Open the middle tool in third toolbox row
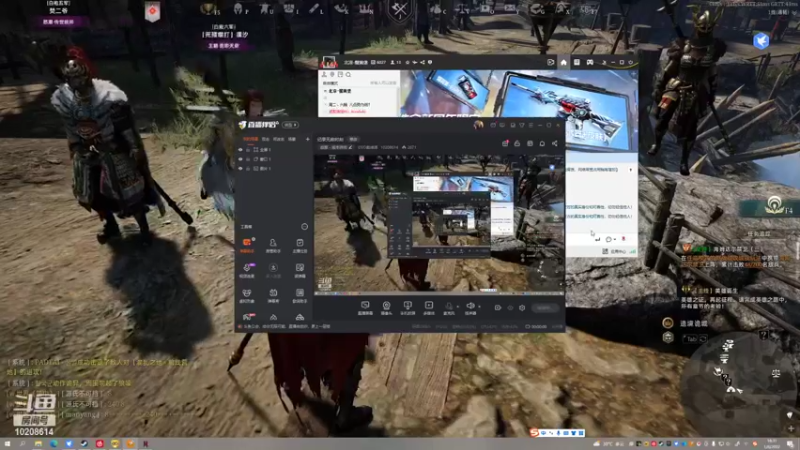This screenshot has width=800, height=450. pyautogui.click(x=273, y=295)
